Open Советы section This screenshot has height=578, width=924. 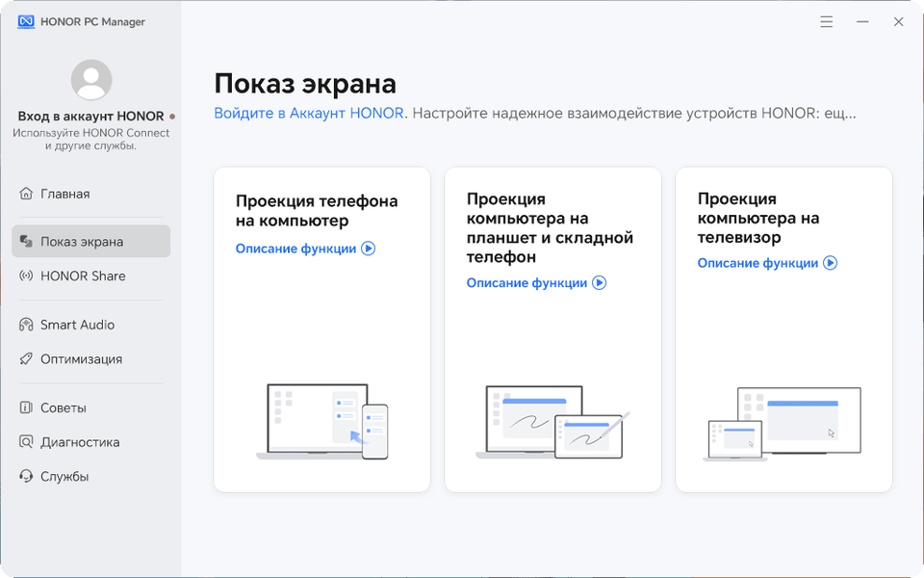[x=91, y=407]
